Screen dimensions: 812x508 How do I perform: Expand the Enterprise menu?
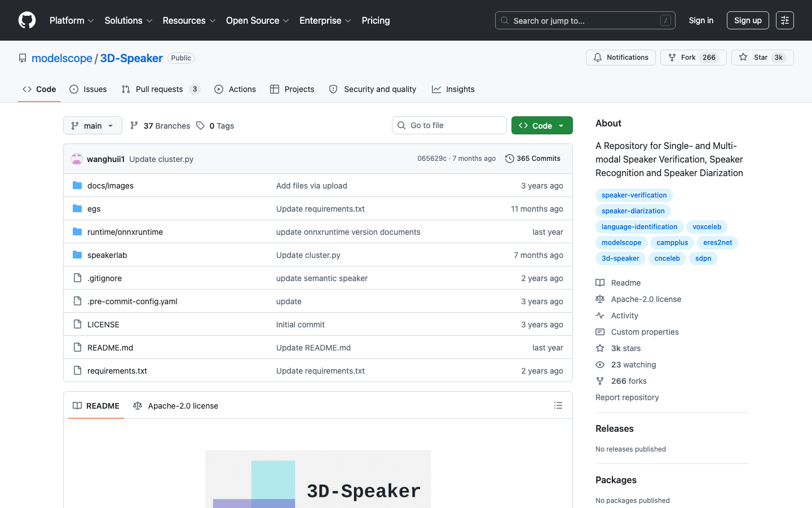(x=325, y=20)
